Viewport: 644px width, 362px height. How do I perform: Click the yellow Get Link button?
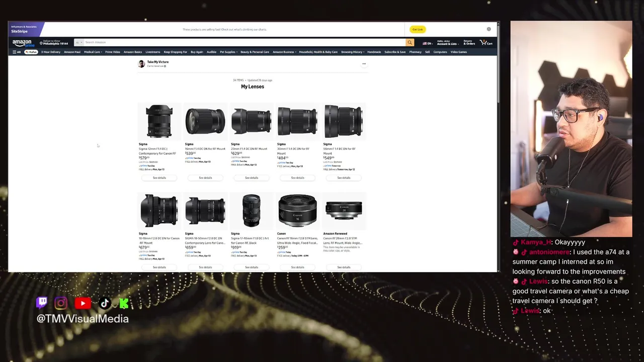(x=418, y=29)
